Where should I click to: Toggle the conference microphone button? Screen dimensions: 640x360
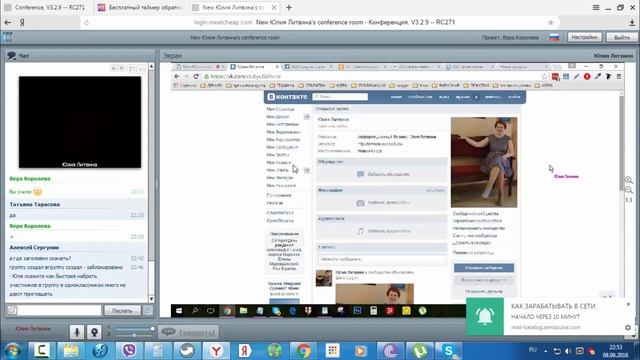tap(76, 332)
